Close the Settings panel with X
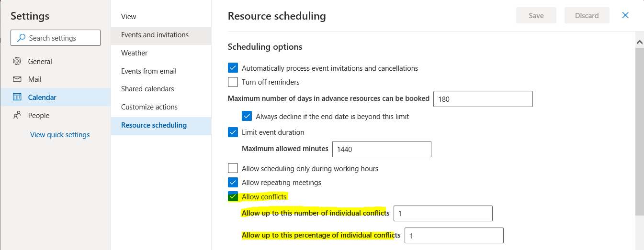This screenshot has width=644, height=250. 625,15
